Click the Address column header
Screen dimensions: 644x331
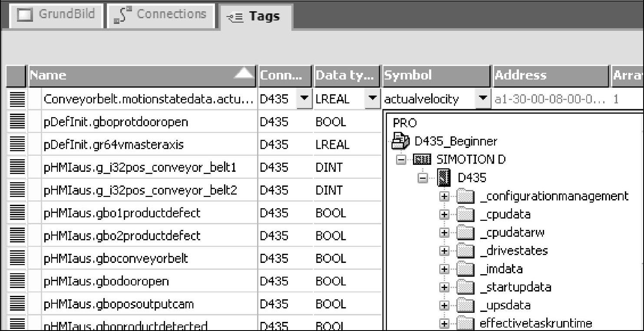coord(550,75)
